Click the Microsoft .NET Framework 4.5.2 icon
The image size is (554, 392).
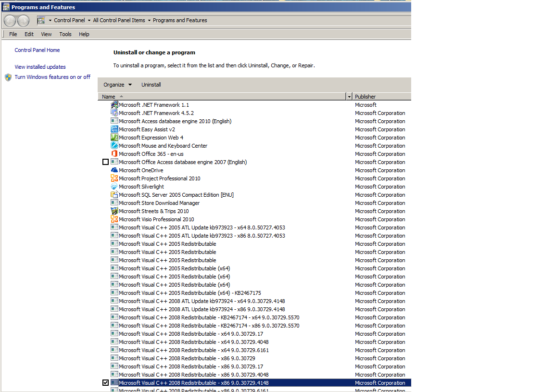pyautogui.click(x=114, y=113)
